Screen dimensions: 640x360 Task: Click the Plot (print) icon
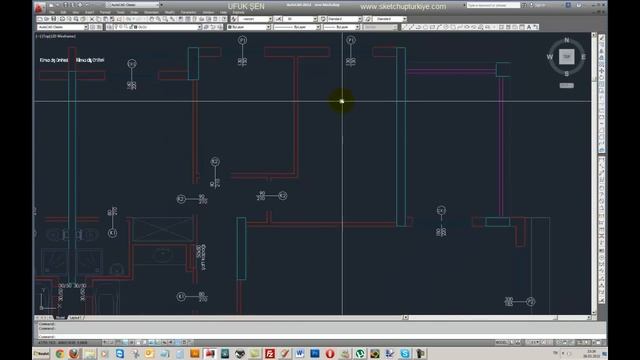(62, 19)
